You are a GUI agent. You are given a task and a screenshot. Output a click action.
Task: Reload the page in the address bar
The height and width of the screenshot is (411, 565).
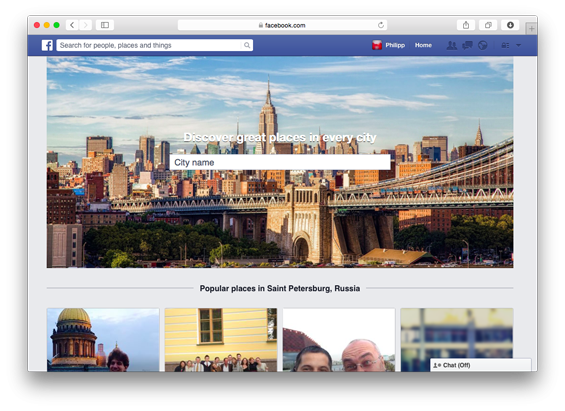(x=381, y=25)
